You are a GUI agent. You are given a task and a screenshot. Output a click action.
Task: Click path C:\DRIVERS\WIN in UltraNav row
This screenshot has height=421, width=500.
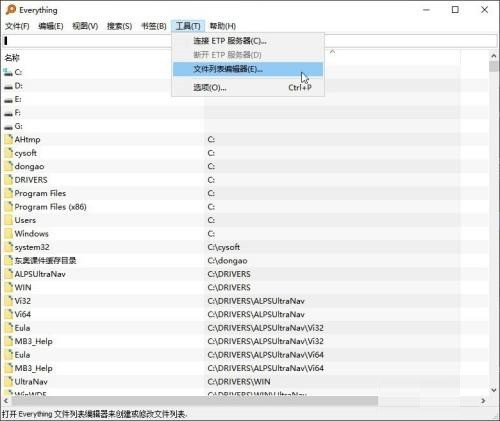point(239,382)
